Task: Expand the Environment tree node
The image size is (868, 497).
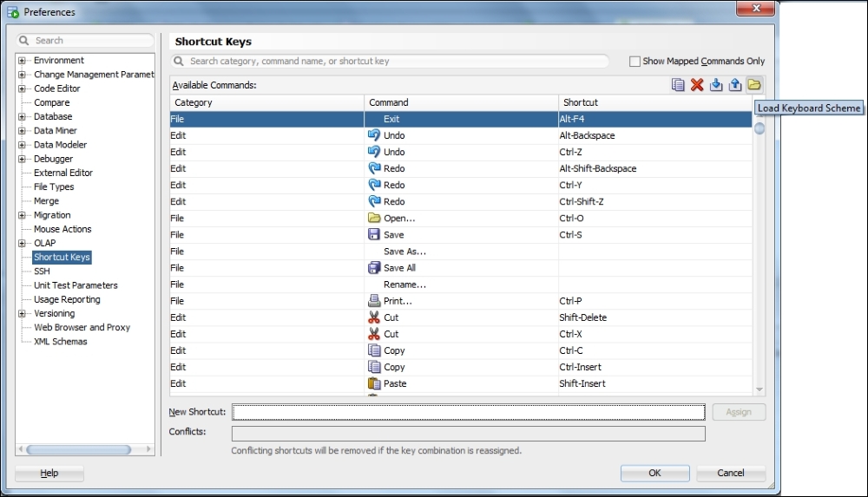Action: point(22,61)
